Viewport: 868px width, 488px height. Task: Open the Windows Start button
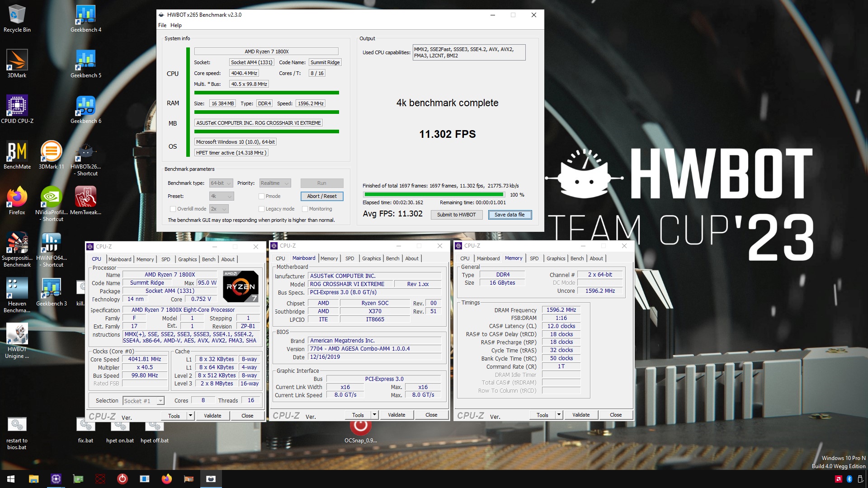(11, 479)
